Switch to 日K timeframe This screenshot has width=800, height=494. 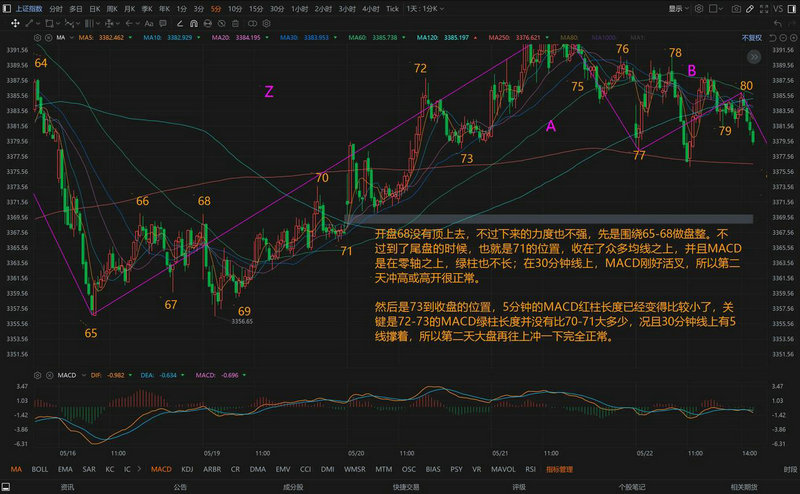(x=95, y=9)
